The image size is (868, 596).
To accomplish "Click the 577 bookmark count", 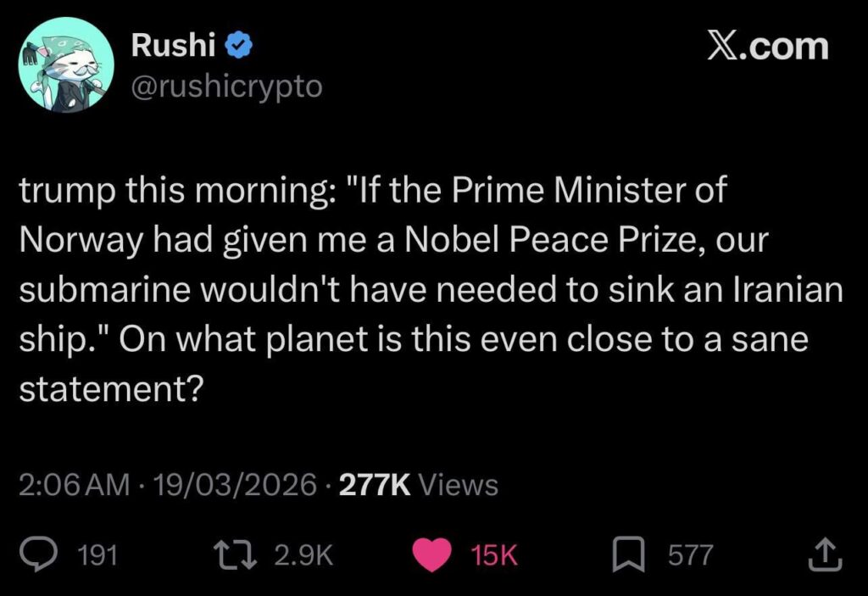I will [x=689, y=554].
